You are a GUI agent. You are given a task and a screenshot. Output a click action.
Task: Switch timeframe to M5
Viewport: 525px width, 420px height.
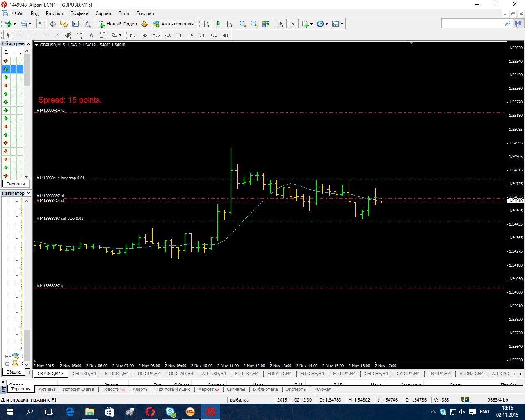144,35
